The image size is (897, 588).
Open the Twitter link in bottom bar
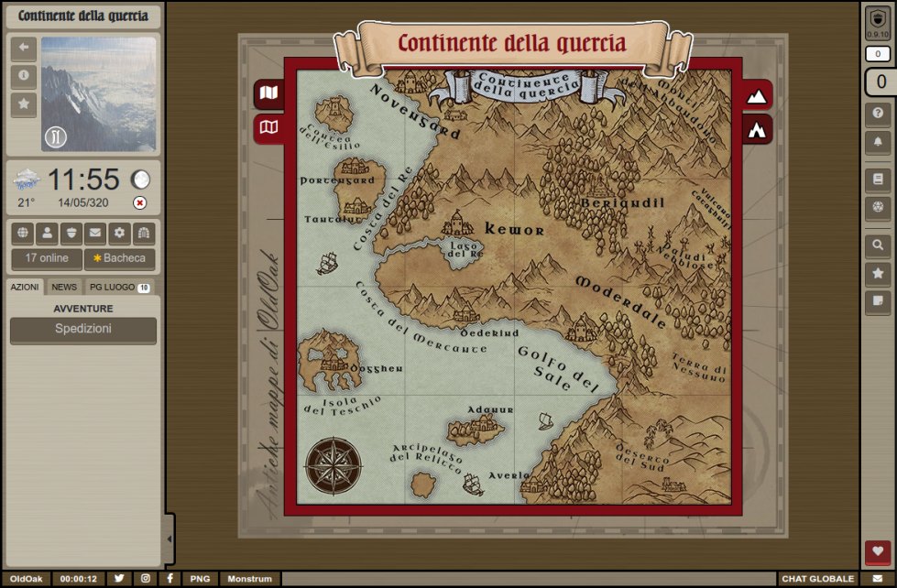[119, 579]
